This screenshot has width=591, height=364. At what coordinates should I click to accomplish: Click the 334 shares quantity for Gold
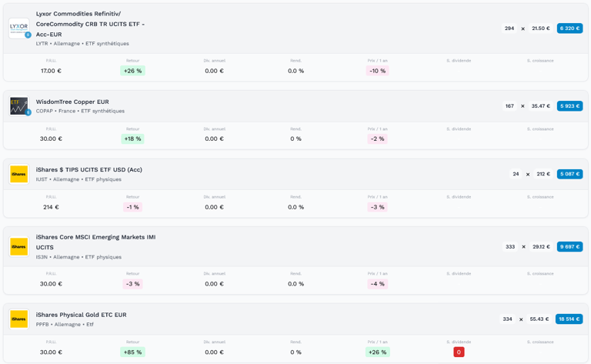(x=507, y=319)
